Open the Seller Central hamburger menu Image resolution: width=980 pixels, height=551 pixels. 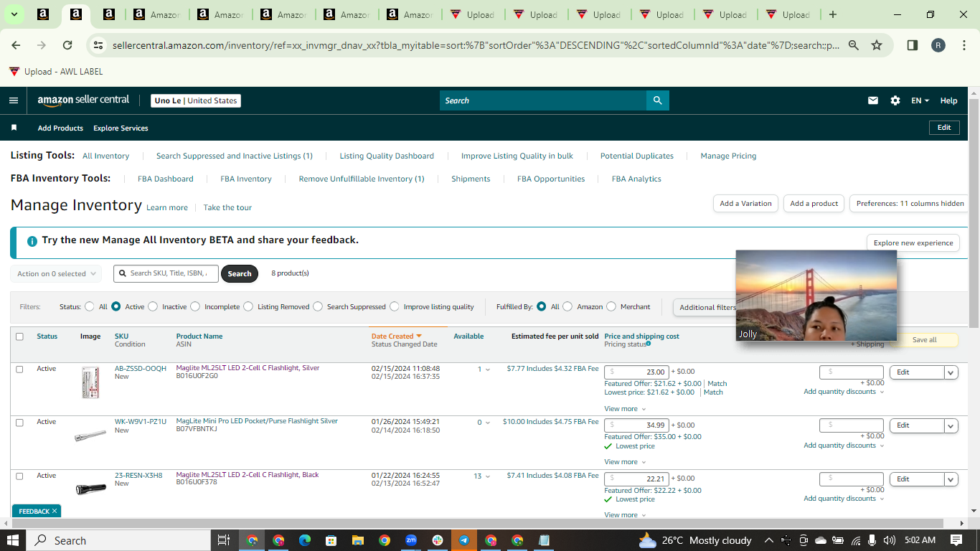tap(14, 100)
